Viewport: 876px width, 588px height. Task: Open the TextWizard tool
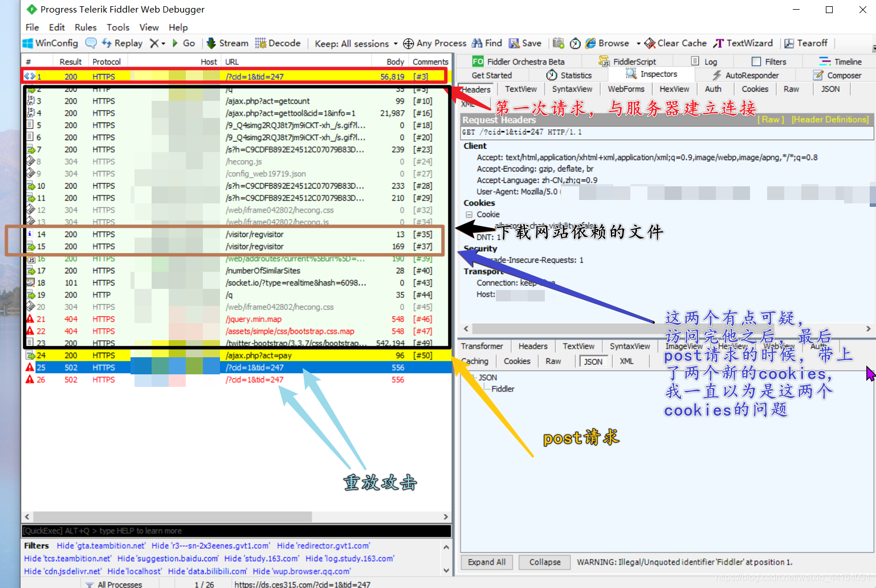743,43
